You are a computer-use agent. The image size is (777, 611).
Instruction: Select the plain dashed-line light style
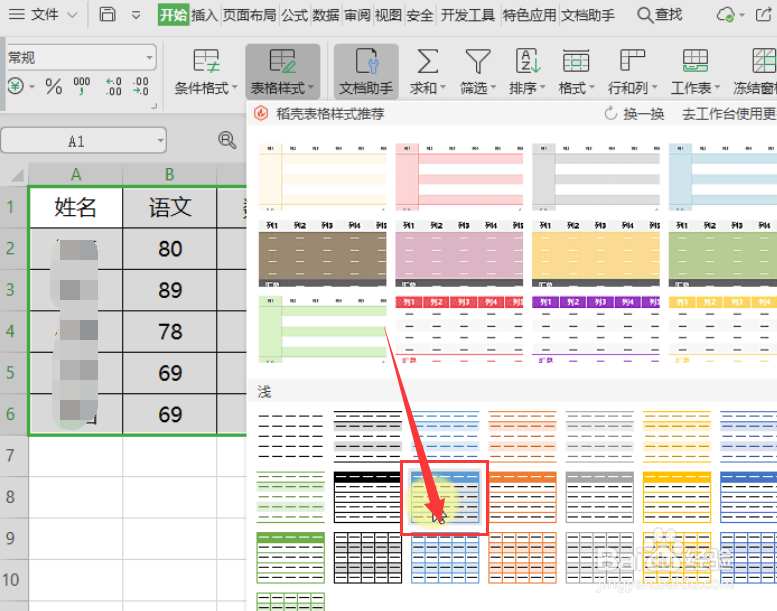[291, 437]
